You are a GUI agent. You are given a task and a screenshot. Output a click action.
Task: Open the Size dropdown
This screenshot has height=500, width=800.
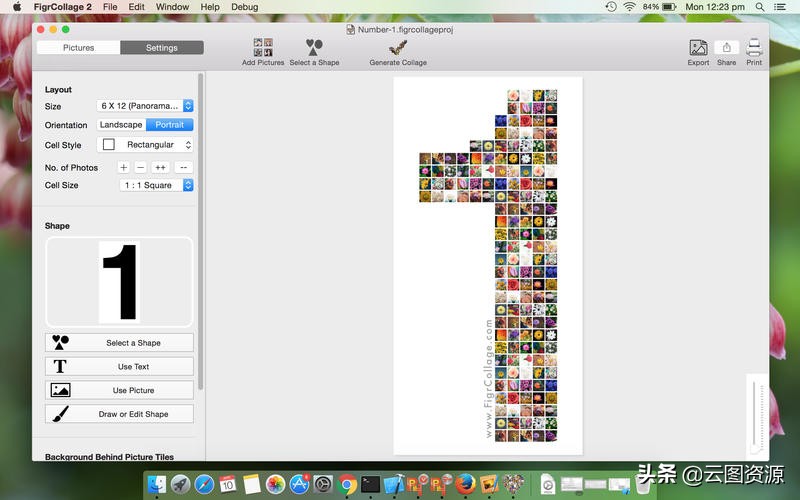coord(145,105)
